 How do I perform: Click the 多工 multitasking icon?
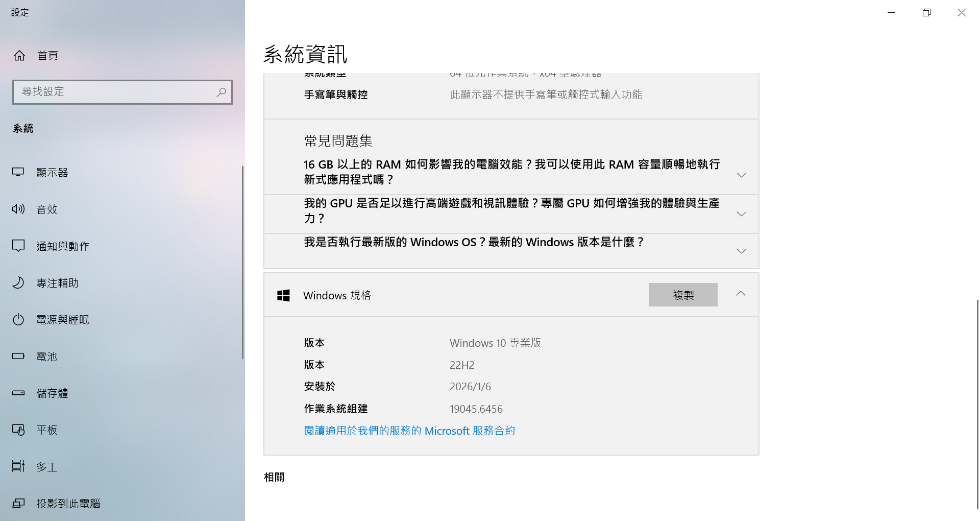[x=18, y=466]
